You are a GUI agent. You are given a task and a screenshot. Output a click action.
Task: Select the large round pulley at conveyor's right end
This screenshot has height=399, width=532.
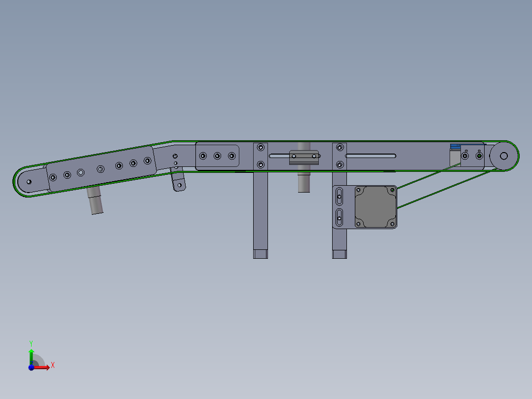coord(504,156)
